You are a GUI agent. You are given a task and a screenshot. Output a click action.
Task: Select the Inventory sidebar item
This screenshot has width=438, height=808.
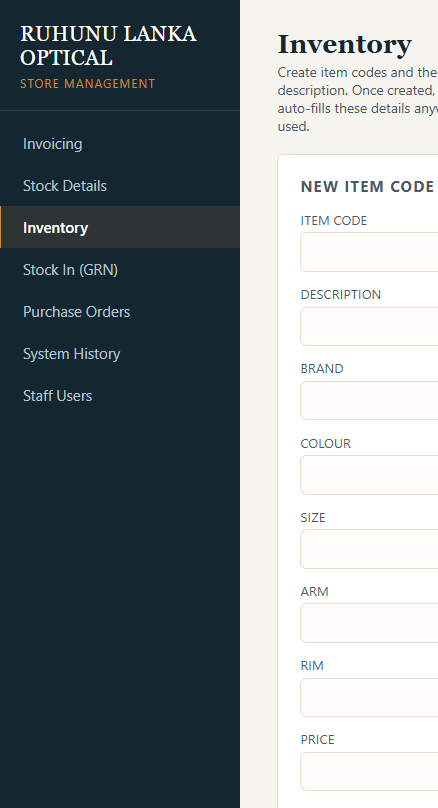[120, 227]
